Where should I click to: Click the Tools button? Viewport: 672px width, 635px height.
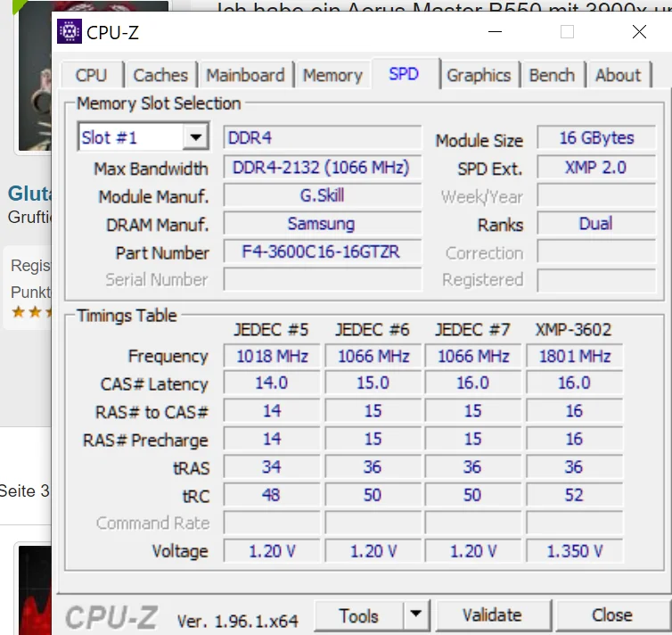(x=359, y=615)
